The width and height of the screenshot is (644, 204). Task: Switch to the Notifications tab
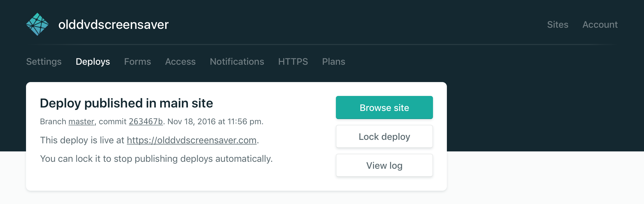[237, 62]
